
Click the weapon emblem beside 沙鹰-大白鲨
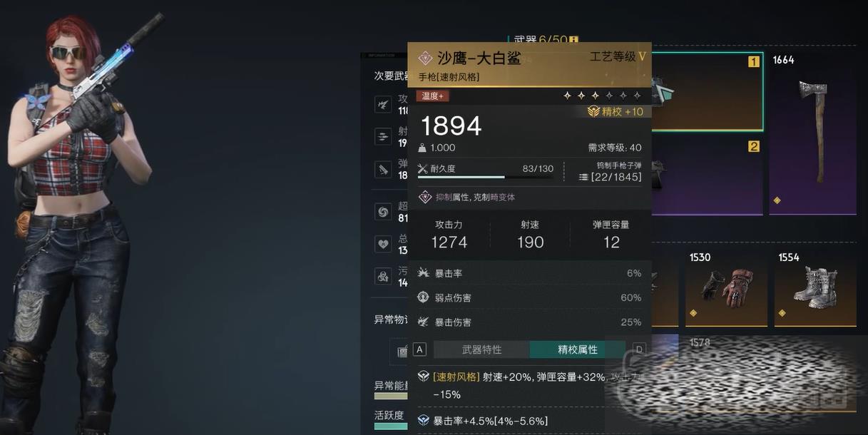coord(425,58)
